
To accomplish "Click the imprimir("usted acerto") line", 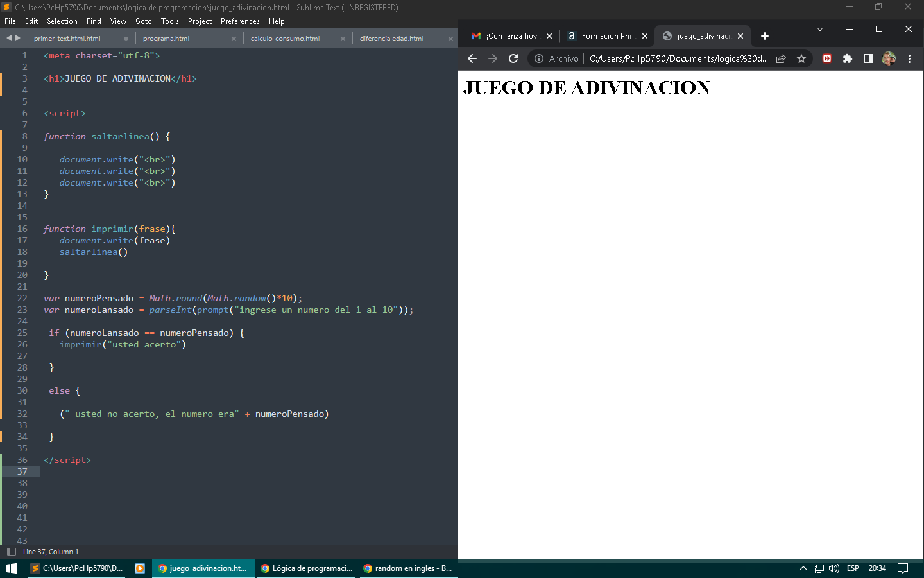I will point(123,344).
